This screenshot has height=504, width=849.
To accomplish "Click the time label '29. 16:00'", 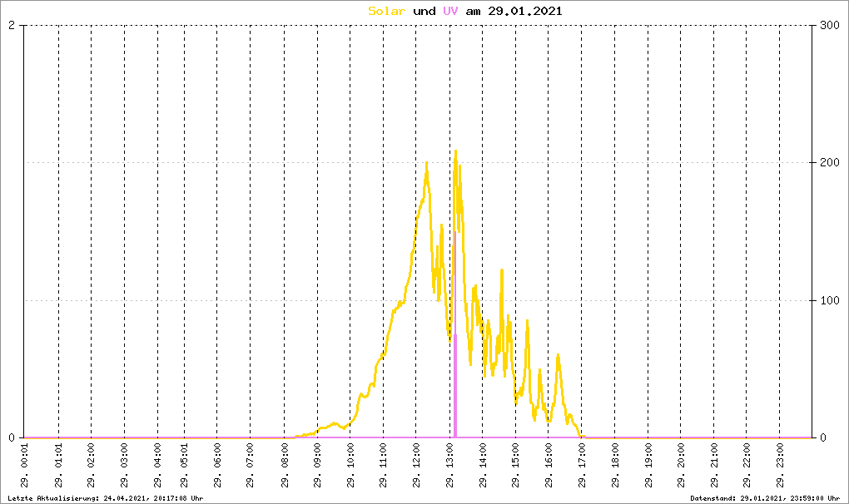I will coord(549,466).
